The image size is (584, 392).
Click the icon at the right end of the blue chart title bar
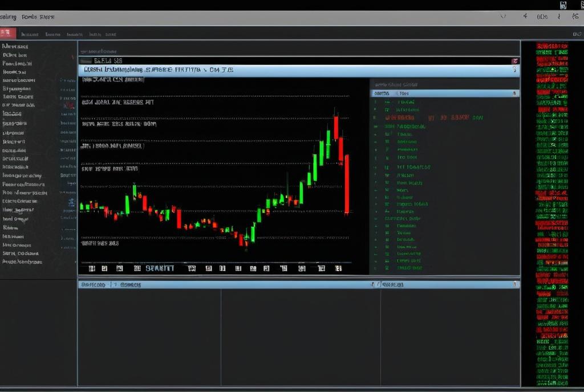tap(514, 70)
